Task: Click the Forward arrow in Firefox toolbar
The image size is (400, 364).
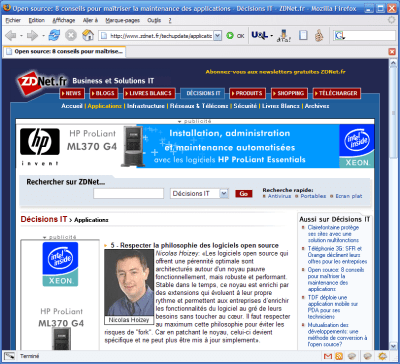Action: 32,35
